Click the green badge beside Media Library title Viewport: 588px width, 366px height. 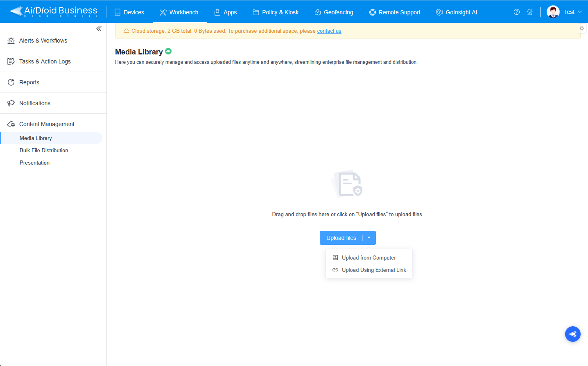pyautogui.click(x=168, y=51)
